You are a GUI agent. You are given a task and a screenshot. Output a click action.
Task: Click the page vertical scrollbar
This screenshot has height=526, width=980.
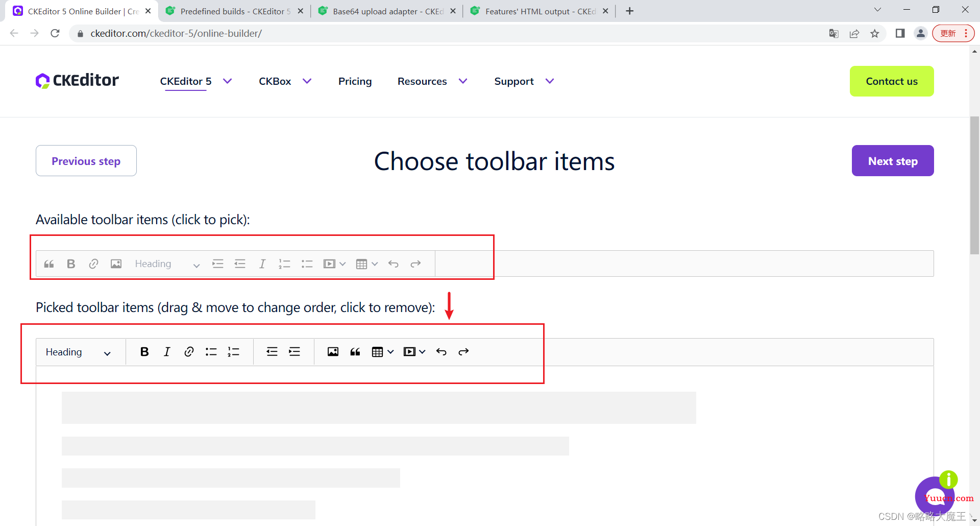[x=974, y=185]
